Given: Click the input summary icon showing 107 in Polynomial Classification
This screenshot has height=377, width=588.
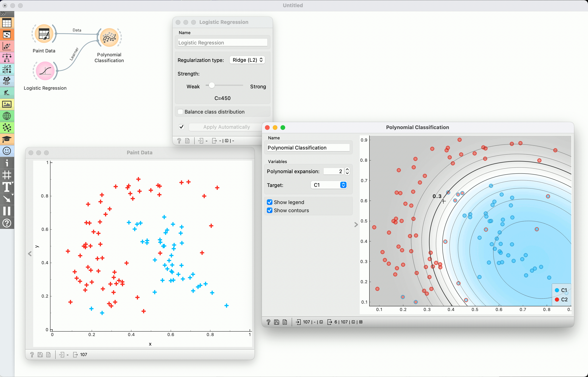Looking at the screenshot, I should coord(298,322).
